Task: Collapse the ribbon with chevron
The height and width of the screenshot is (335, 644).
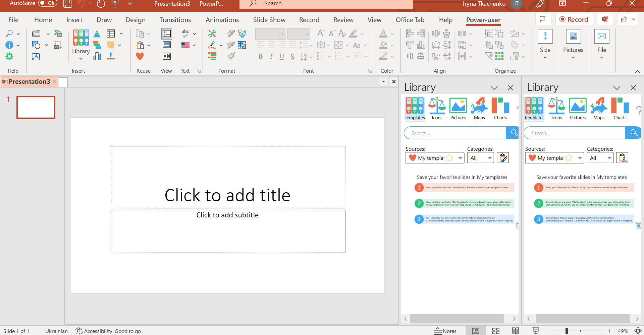Action: point(637,71)
